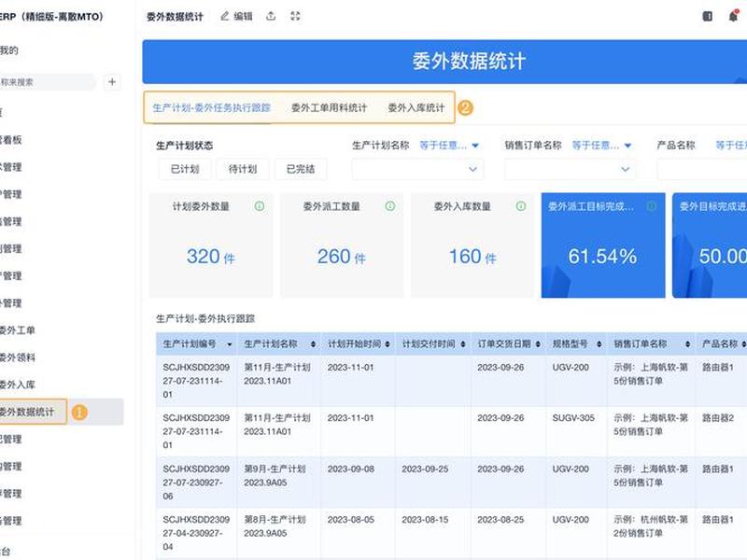Sort by 生产计划名称 column
Image resolution: width=747 pixels, height=560 pixels.
(x=313, y=344)
